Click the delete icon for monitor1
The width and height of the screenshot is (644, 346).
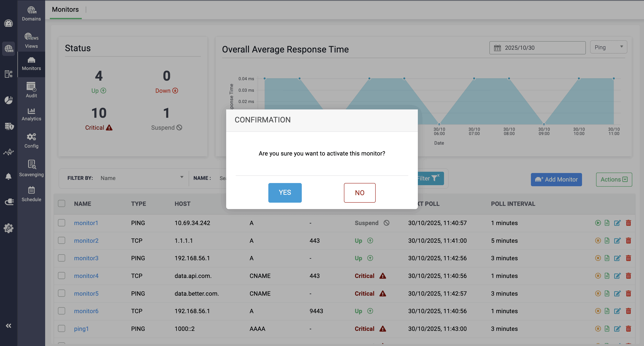[628, 223]
